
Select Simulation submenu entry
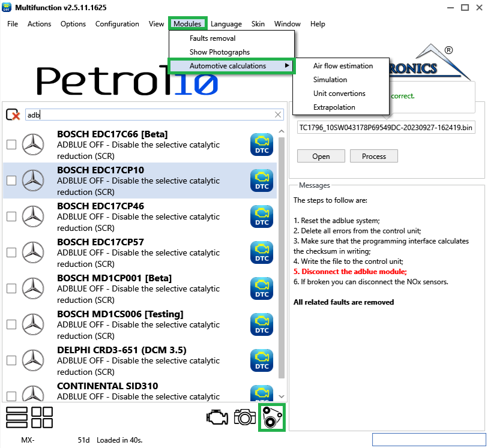click(x=342, y=80)
